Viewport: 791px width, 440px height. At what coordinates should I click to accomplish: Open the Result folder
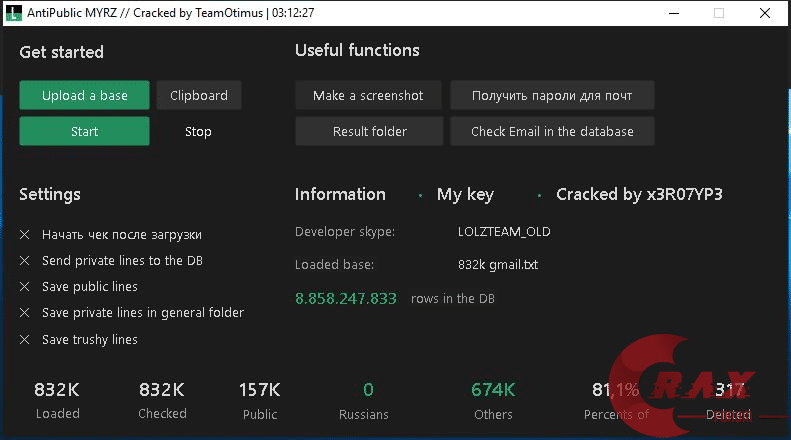tap(369, 131)
